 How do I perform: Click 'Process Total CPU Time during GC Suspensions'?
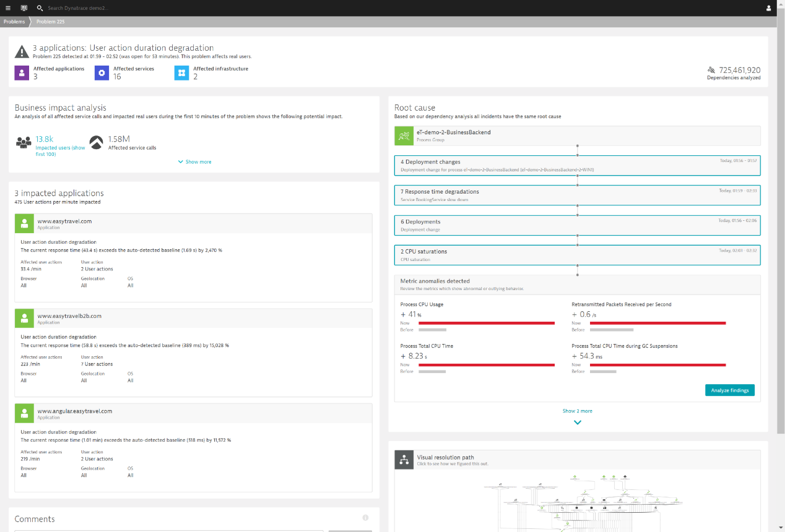pos(625,346)
